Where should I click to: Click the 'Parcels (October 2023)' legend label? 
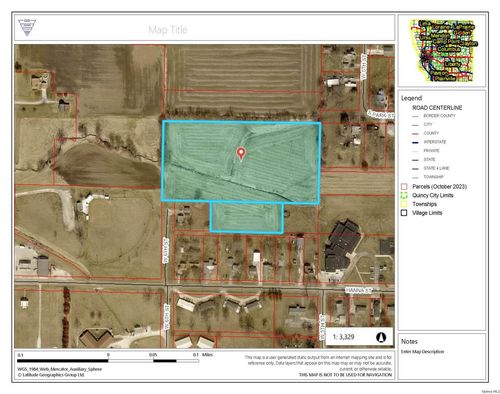point(439,186)
